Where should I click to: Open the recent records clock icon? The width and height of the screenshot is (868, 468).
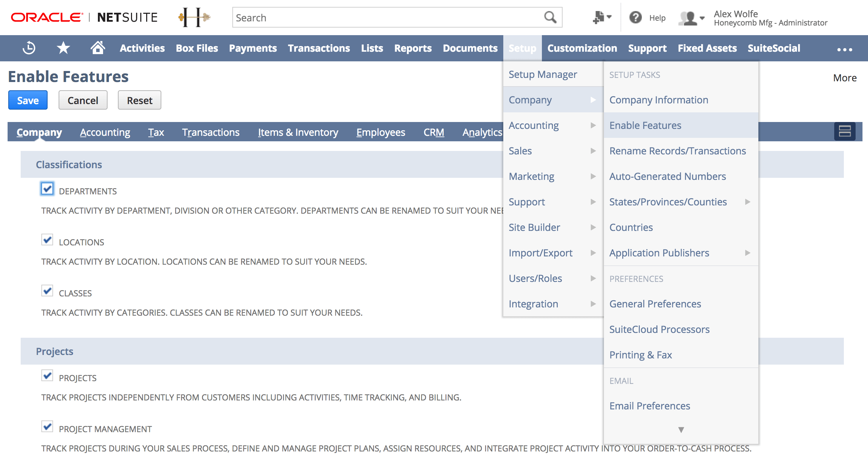(29, 48)
